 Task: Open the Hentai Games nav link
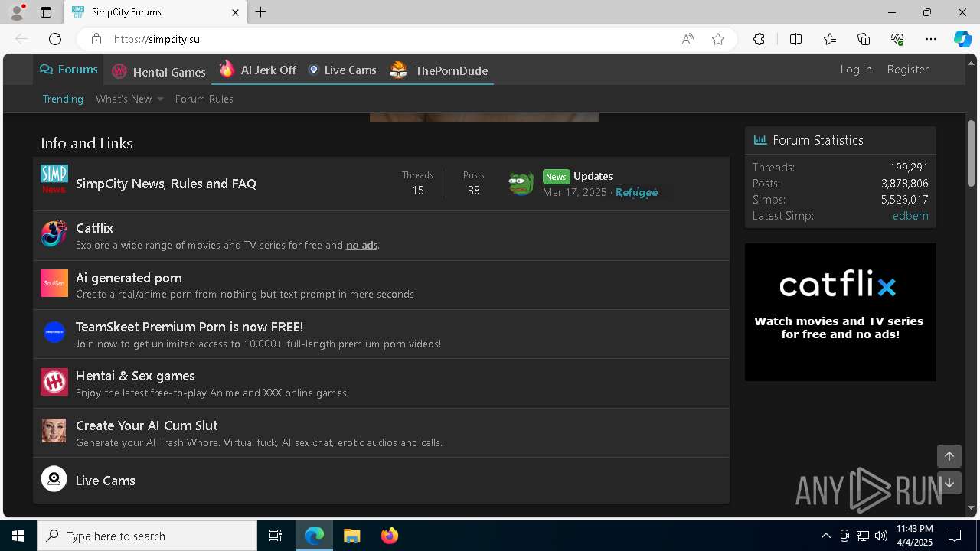158,71
